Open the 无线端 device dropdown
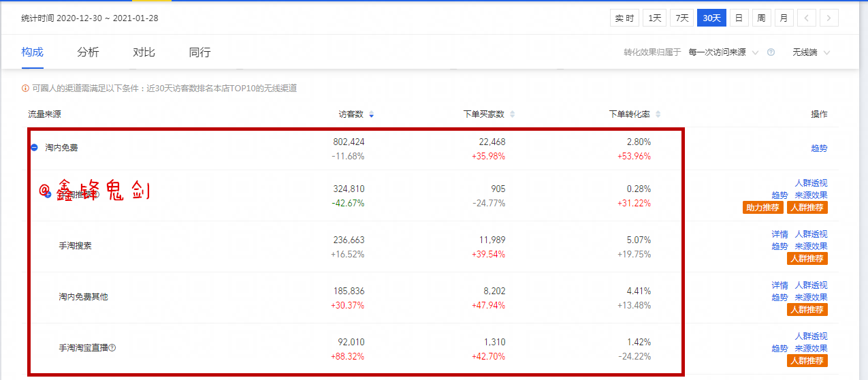 (x=811, y=52)
